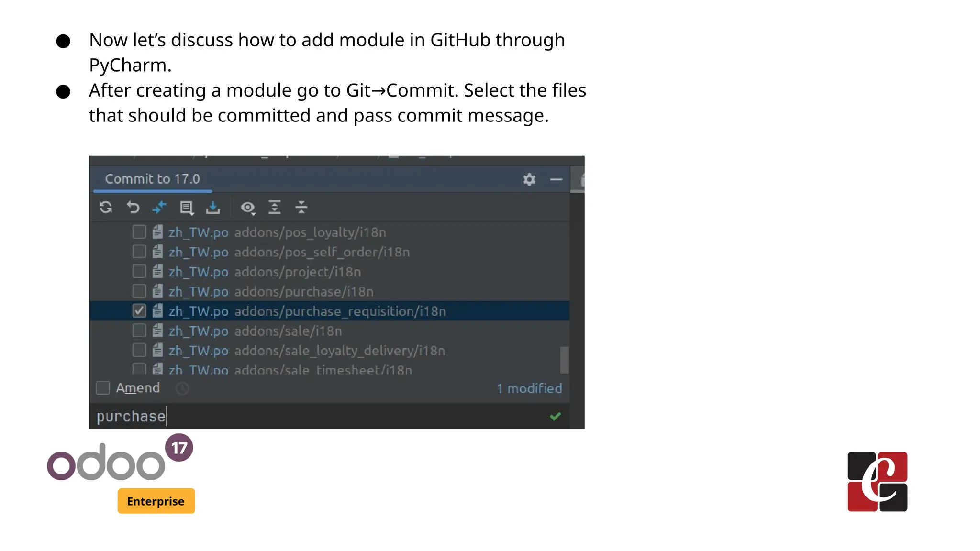The height and width of the screenshot is (551, 980).
Task: Click the Shelve download icon
Action: pyautogui.click(x=213, y=208)
